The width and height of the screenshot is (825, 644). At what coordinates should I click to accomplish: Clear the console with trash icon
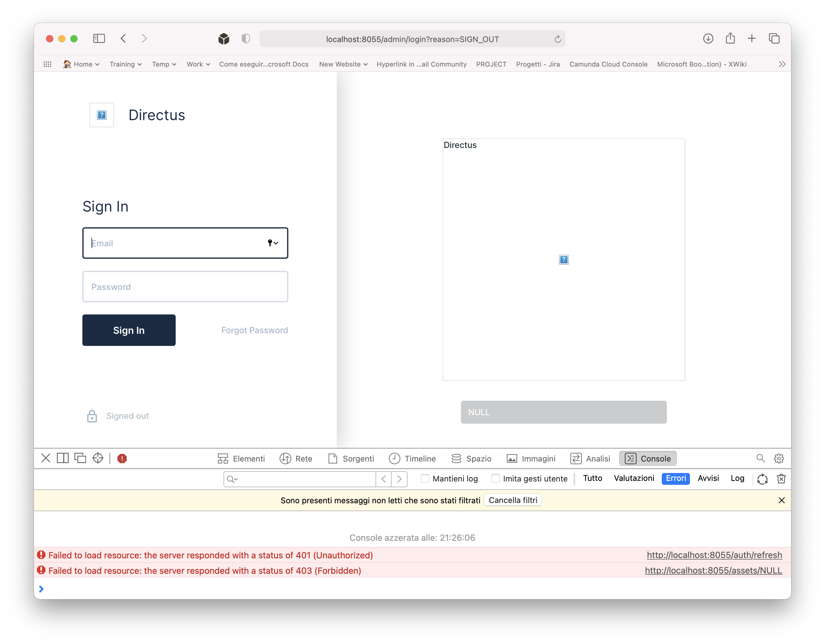click(781, 479)
